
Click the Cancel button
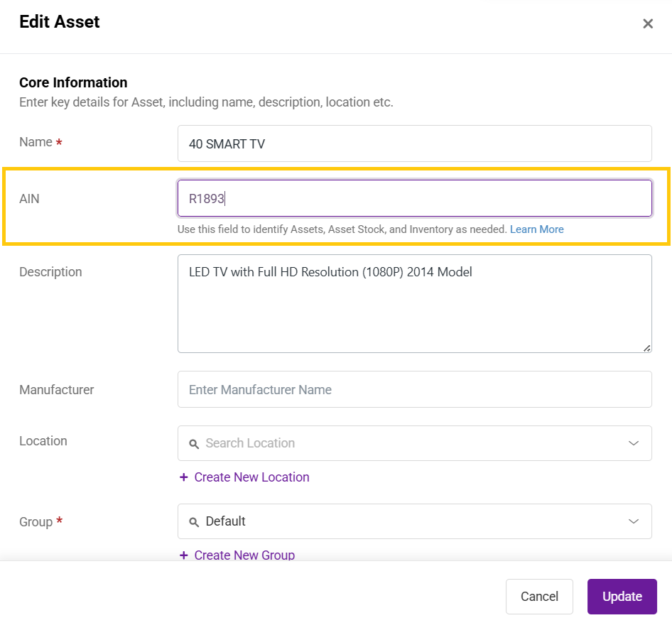coord(539,597)
